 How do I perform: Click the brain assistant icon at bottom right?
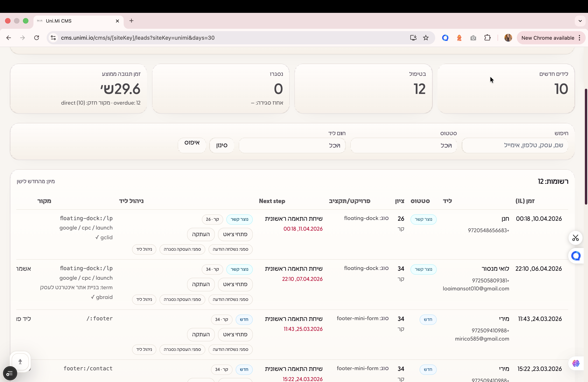(x=576, y=363)
